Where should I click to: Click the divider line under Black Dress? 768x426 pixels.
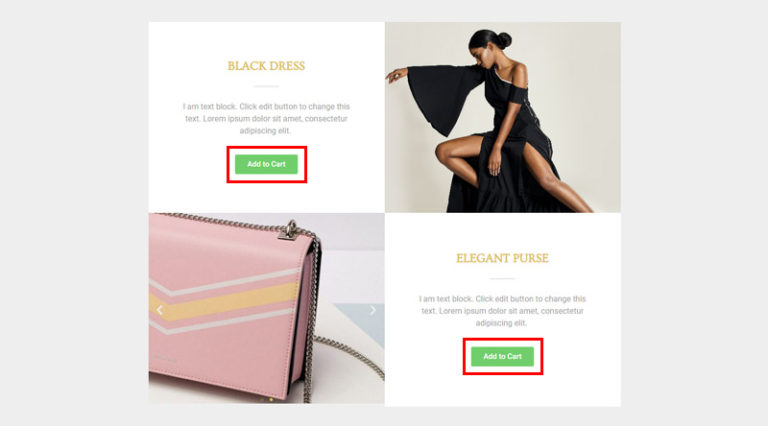pyautogui.click(x=266, y=86)
